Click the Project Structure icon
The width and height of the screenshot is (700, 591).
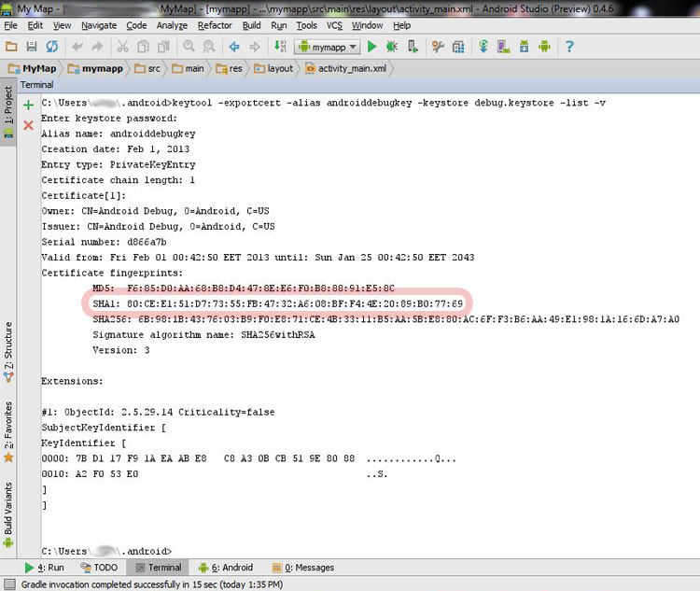click(x=458, y=47)
